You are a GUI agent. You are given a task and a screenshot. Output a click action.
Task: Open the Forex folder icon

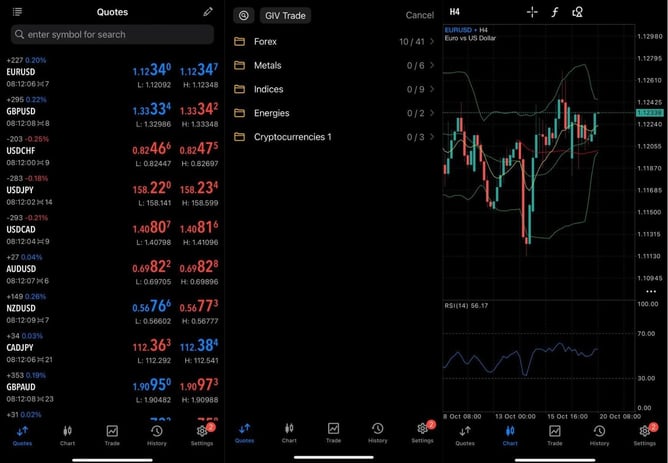pos(239,41)
